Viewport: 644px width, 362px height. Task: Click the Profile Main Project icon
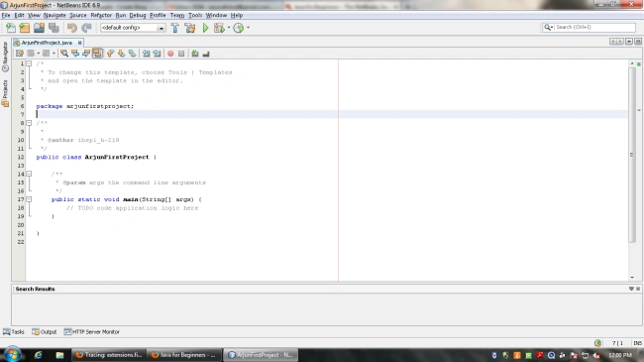(238, 28)
